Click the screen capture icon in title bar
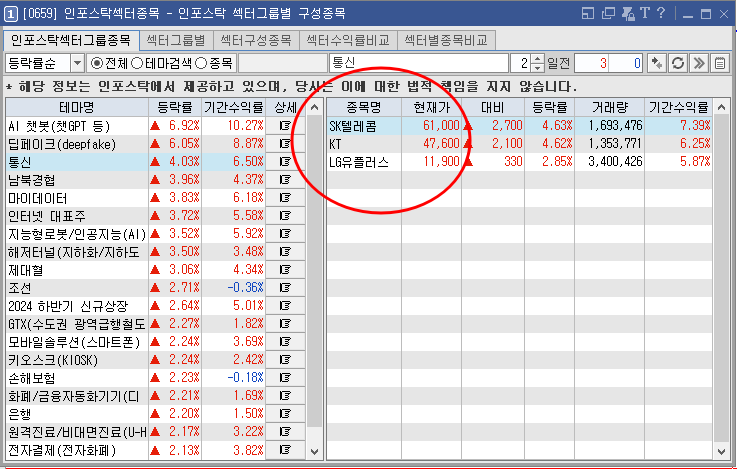737x469 pixels. (x=628, y=13)
